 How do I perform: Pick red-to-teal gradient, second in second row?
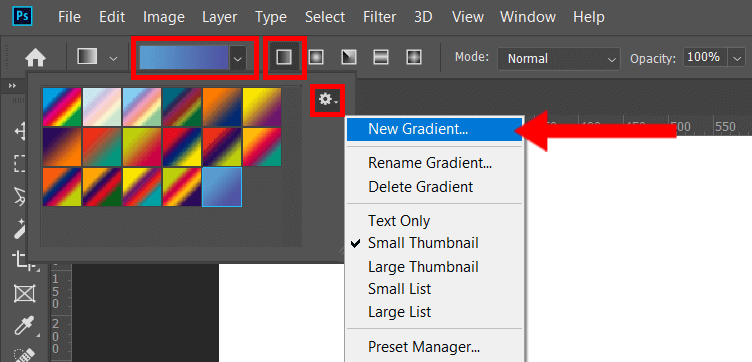tap(102, 147)
